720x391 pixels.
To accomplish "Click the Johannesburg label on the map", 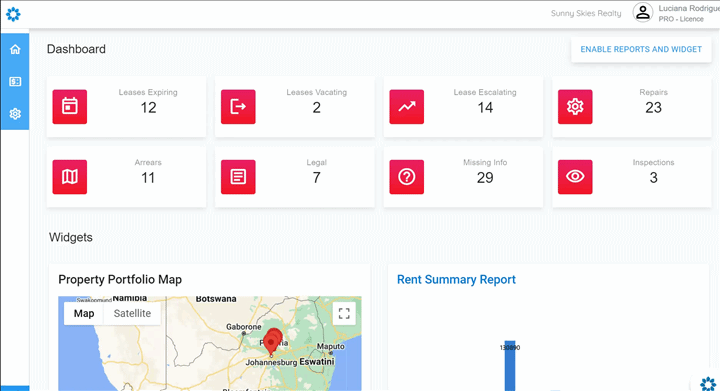I will tap(271, 363).
